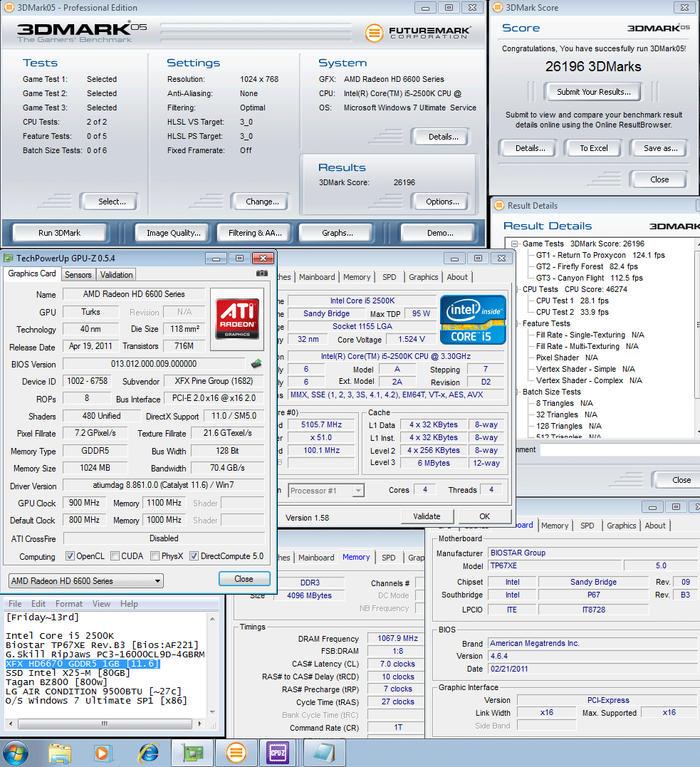Click the highlighted XFX HD6670 line in Notepad
Image resolution: width=700 pixels, height=767 pixels.
pos(82,664)
